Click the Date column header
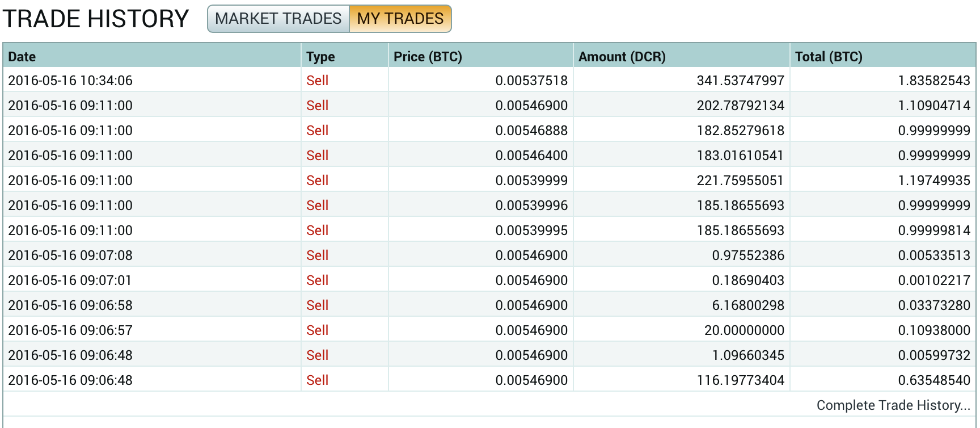This screenshot has width=980, height=428. coord(22,57)
